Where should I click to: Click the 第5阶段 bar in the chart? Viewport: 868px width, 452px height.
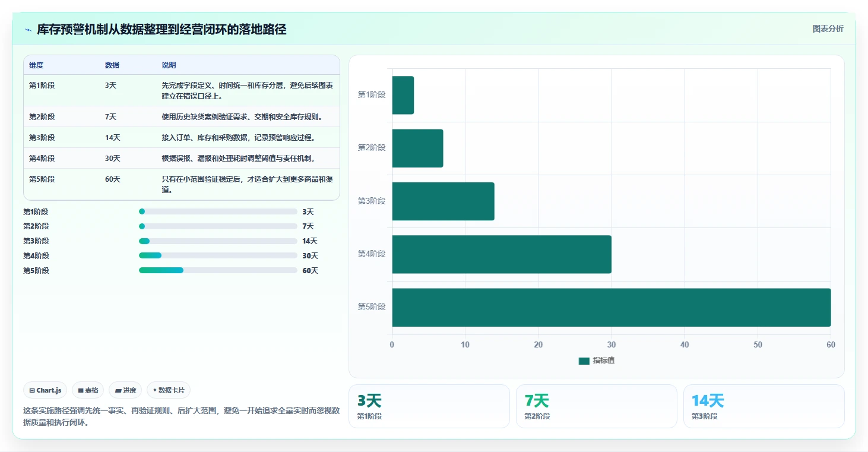[612, 307]
